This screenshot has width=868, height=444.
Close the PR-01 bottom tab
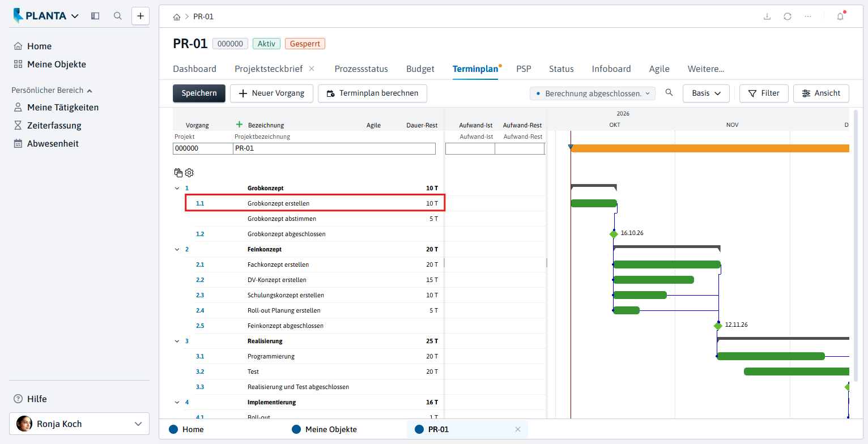(517, 429)
